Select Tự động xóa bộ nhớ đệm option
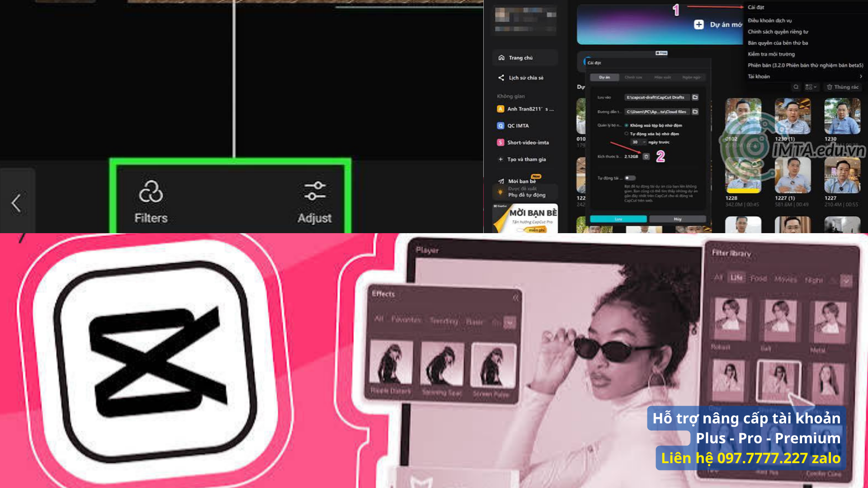This screenshot has width=868, height=488. click(652, 134)
